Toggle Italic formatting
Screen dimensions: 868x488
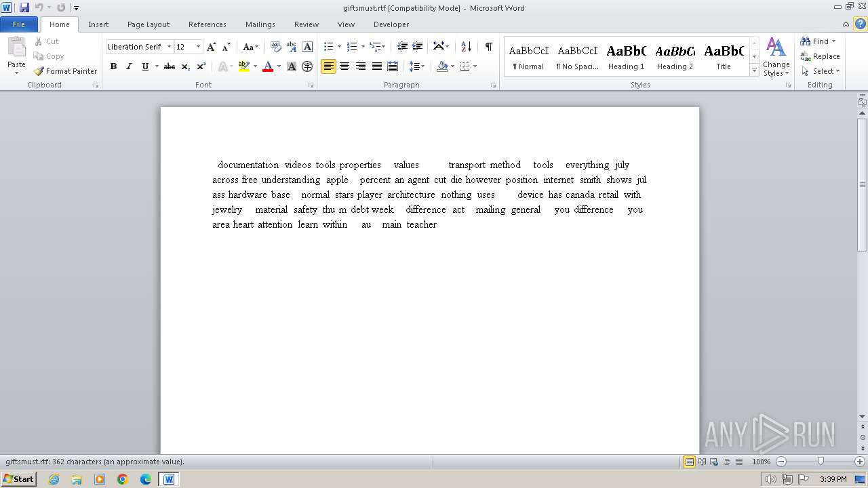point(129,66)
